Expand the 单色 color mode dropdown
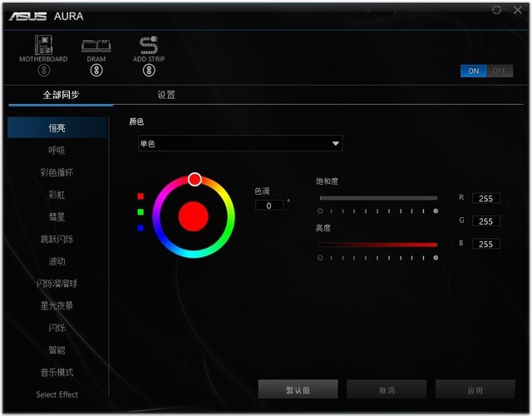This screenshot has width=532, height=416. coord(240,144)
